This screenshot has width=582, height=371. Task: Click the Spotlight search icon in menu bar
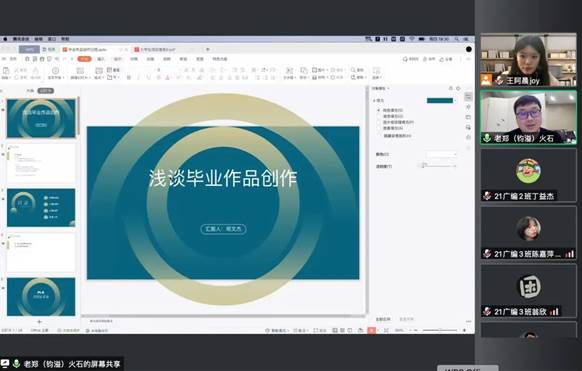457,39
